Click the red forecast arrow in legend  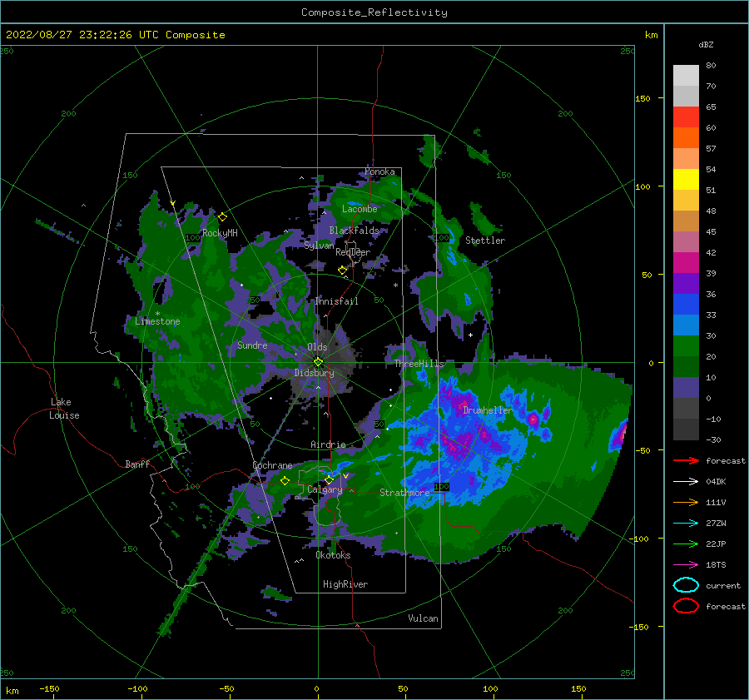point(686,460)
